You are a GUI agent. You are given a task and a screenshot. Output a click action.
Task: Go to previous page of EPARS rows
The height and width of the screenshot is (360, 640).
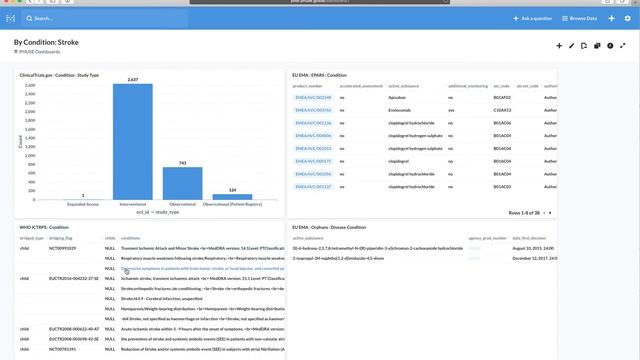544,213
